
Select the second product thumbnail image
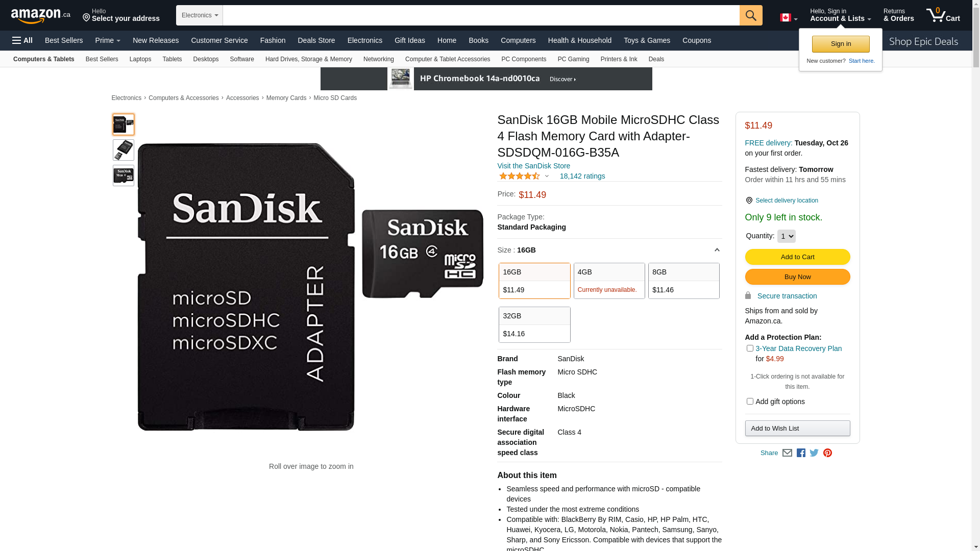point(124,150)
